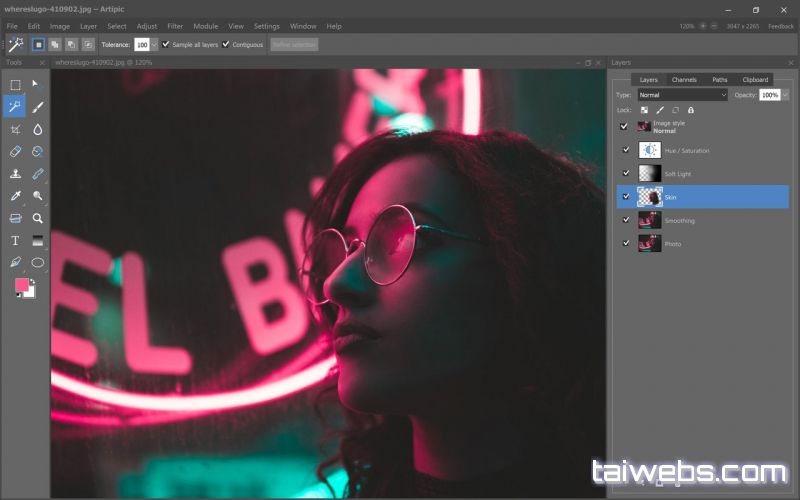This screenshot has height=500, width=800.
Task: Select the rectangular marquee selection tool
Action: [15, 85]
